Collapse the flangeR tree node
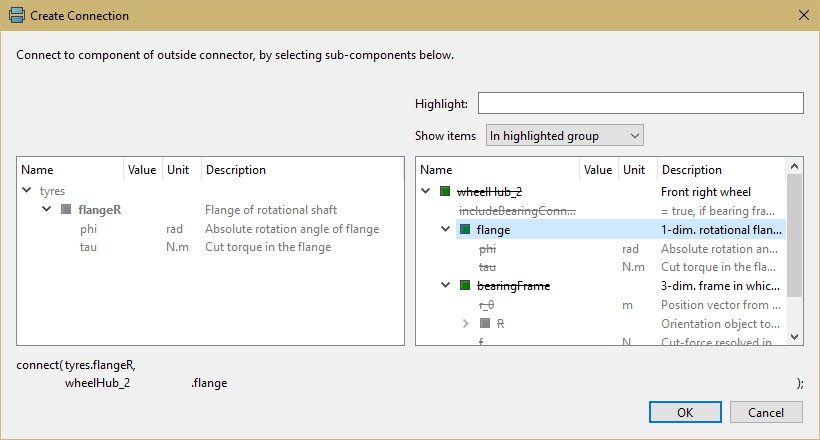Image resolution: width=820 pixels, height=440 pixels. point(46,210)
